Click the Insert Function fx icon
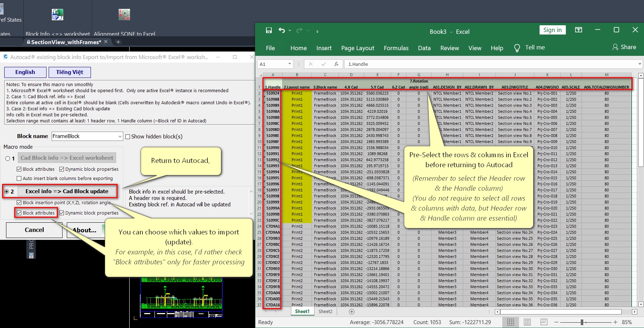644x328 pixels. pos(336,64)
